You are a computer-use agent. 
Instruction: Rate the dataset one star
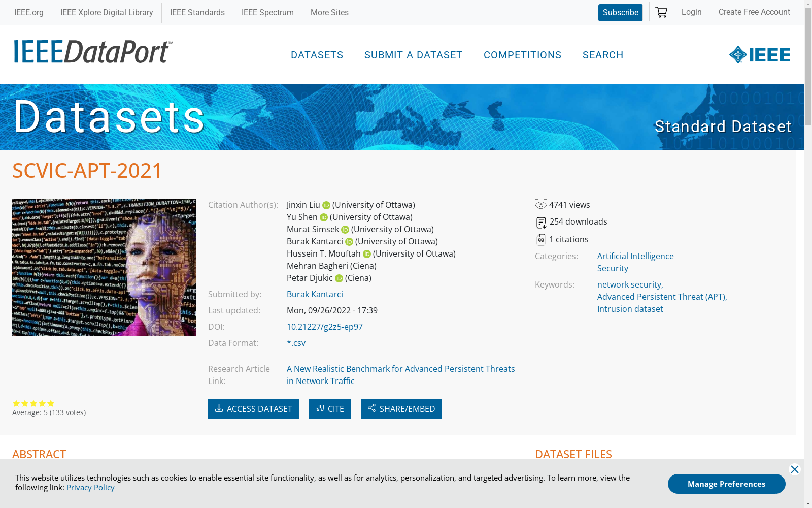point(16,403)
